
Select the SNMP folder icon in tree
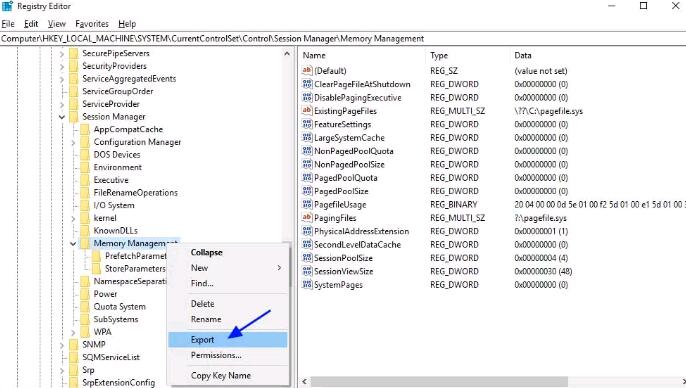coord(74,344)
